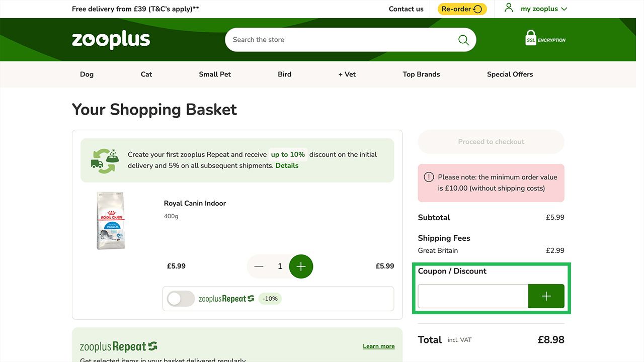Open the Cat category menu
This screenshot has width=644, height=362.
[x=146, y=74]
